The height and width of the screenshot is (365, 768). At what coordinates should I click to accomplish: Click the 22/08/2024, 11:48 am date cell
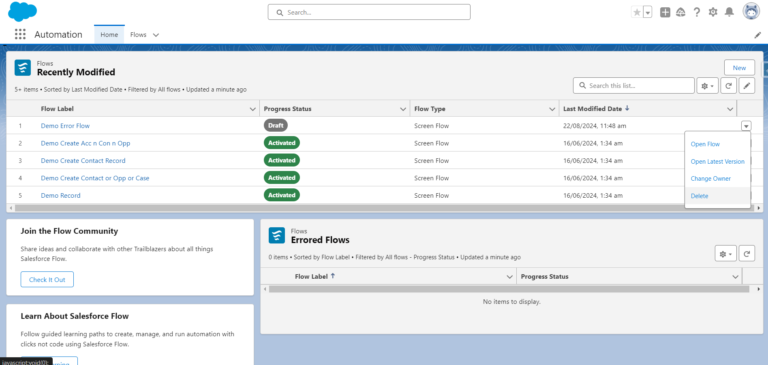(595, 126)
